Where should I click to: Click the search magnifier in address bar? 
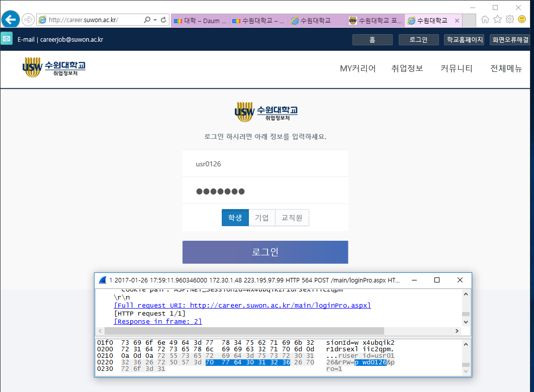point(147,20)
